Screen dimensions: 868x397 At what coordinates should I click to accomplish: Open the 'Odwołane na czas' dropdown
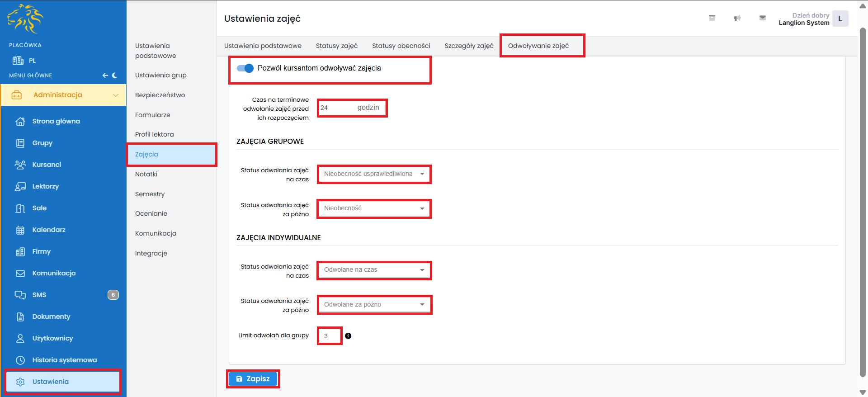tap(374, 270)
